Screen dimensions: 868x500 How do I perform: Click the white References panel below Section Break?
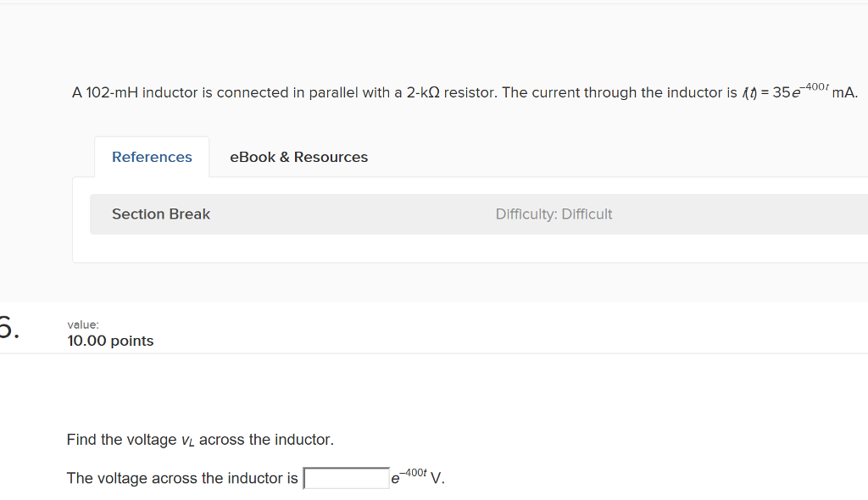point(424,248)
